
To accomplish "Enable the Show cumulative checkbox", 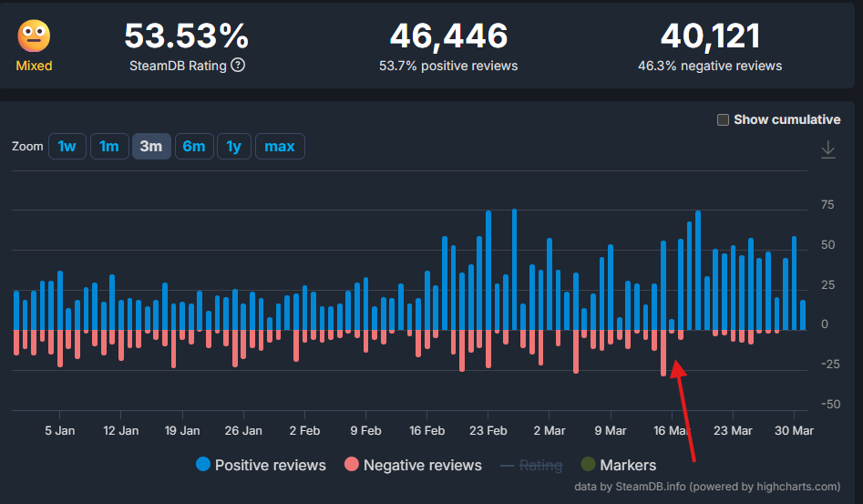I will pyautogui.click(x=724, y=119).
